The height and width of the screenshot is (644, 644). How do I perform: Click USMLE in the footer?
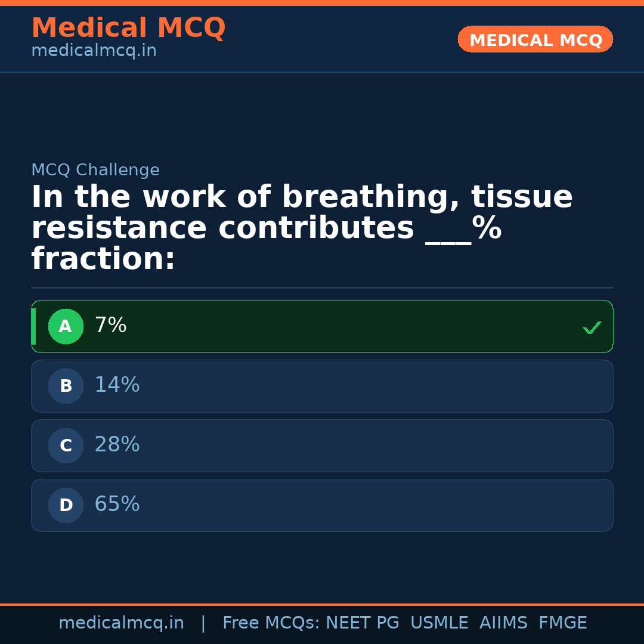pyautogui.click(x=439, y=623)
